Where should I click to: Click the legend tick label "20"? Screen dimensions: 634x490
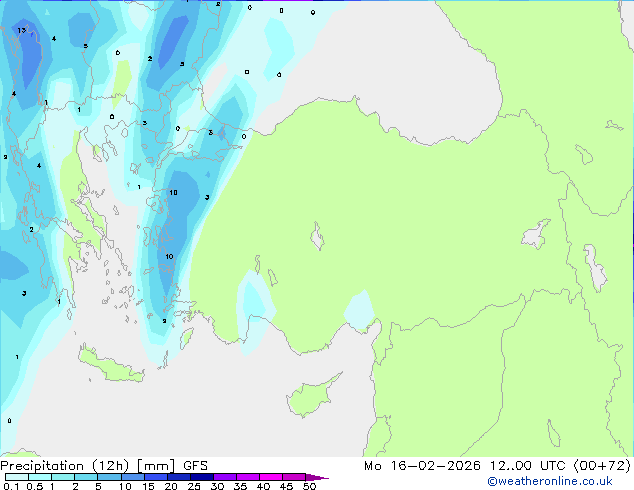click(x=171, y=486)
